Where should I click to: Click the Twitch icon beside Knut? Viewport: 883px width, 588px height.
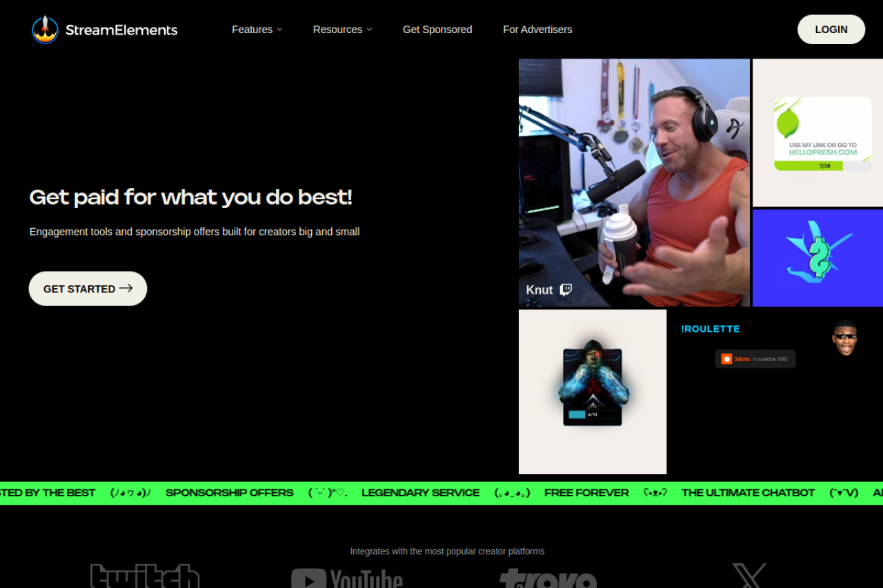(x=566, y=290)
